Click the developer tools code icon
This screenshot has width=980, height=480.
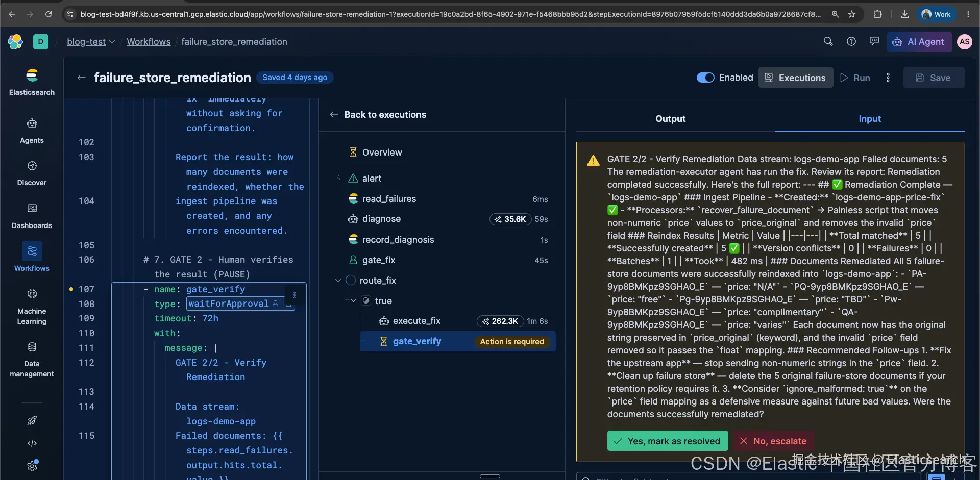pos(32,443)
